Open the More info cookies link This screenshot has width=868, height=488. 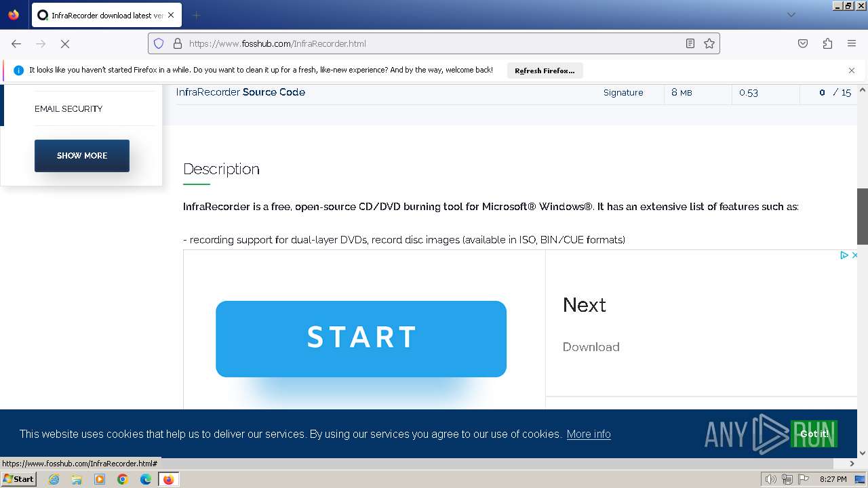click(589, 434)
